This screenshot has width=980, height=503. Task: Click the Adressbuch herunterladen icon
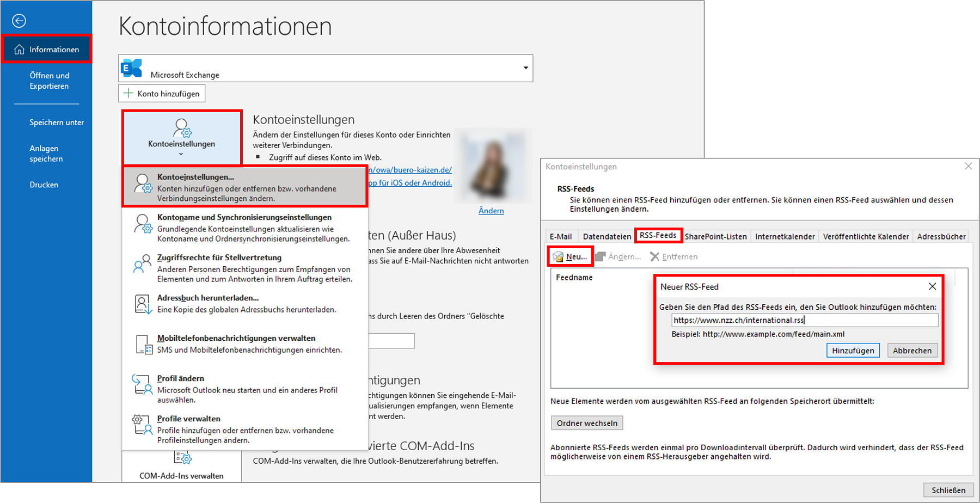pyautogui.click(x=143, y=304)
